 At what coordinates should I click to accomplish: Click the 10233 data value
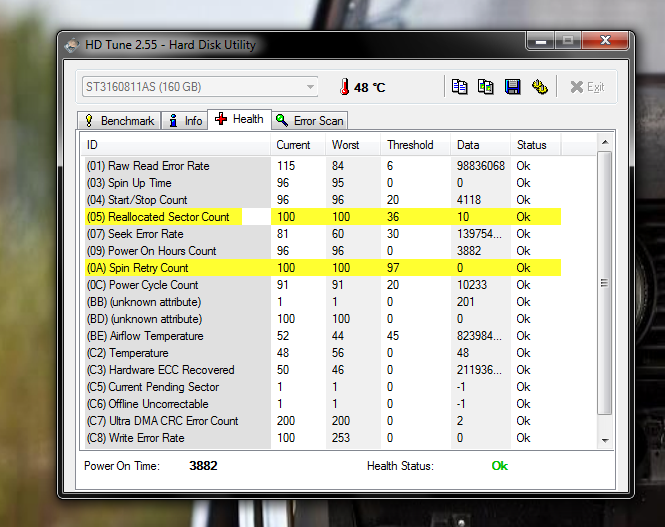coord(472,284)
